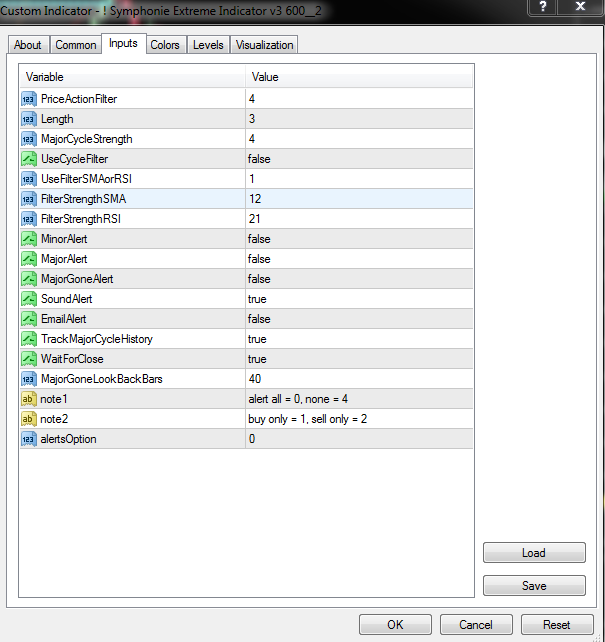Select the FilterStrengthSMA variable name
The width and height of the screenshot is (605, 642).
84,199
